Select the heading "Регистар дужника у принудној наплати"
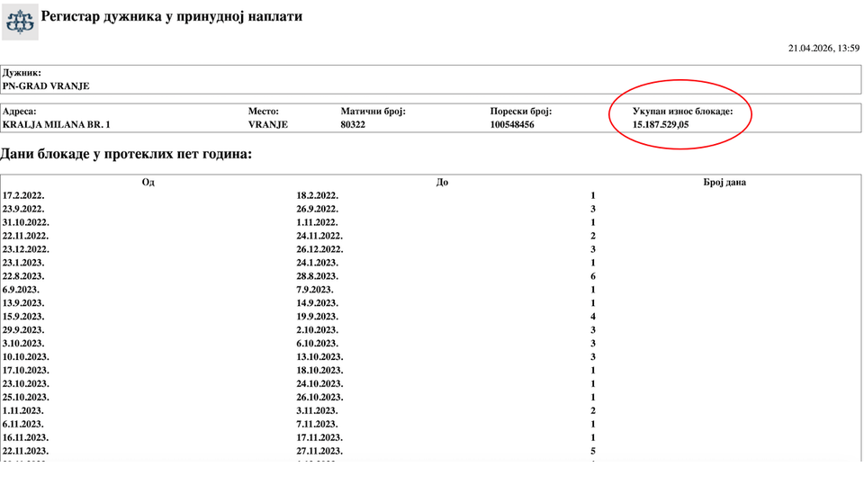 coord(171,16)
